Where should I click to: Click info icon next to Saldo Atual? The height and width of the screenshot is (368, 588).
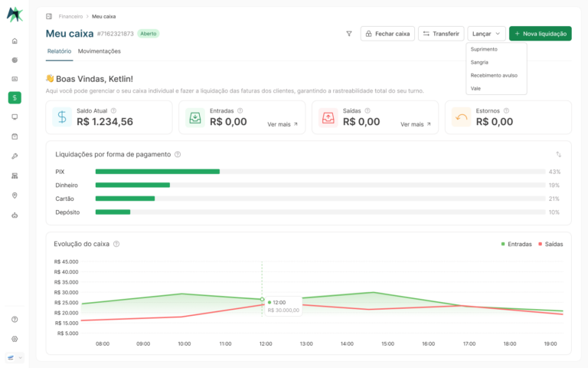[113, 110]
